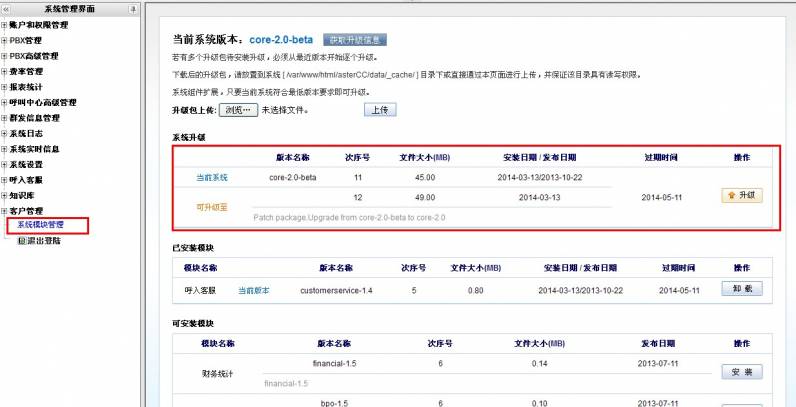796x407 pixels.
Task: Click the pin icon in sidebar header
Action: (135, 8)
